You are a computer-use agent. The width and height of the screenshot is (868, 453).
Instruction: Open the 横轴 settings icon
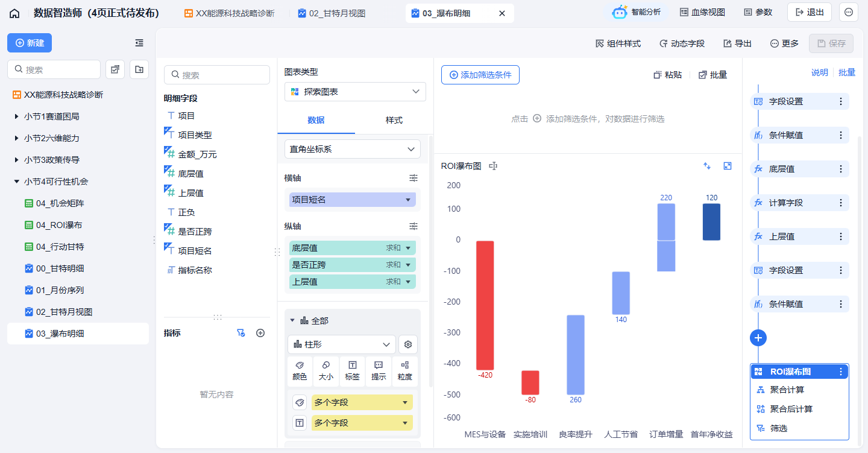[x=414, y=178]
